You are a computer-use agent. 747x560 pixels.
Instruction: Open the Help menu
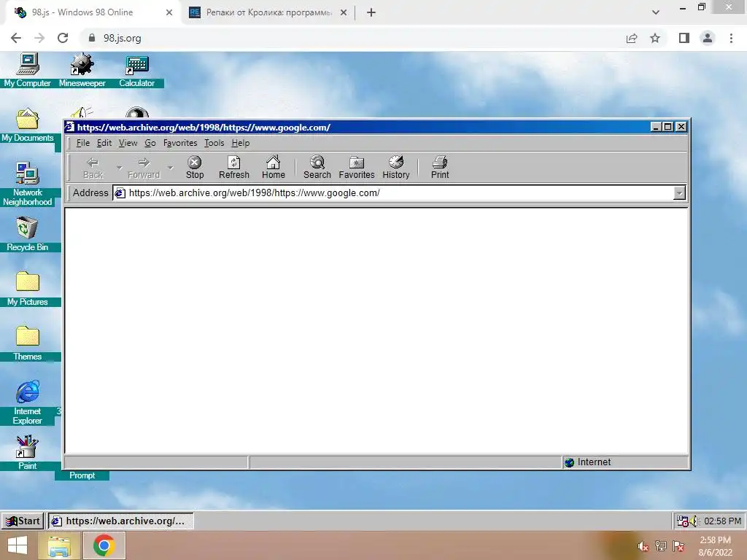coord(241,143)
